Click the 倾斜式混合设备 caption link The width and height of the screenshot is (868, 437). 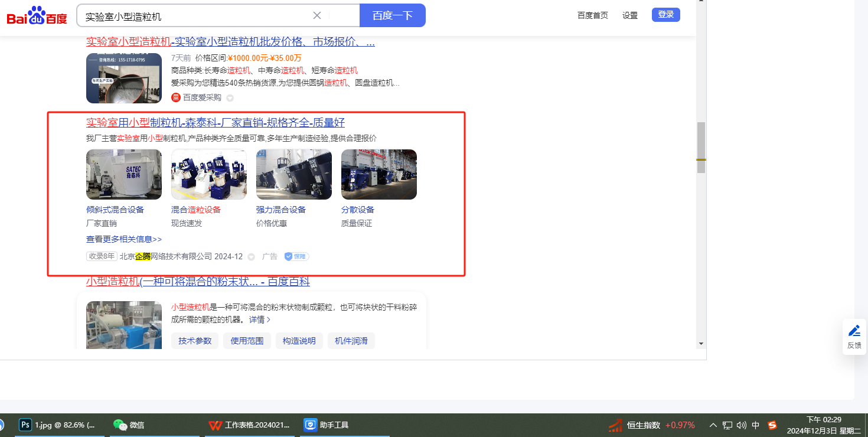pos(115,210)
